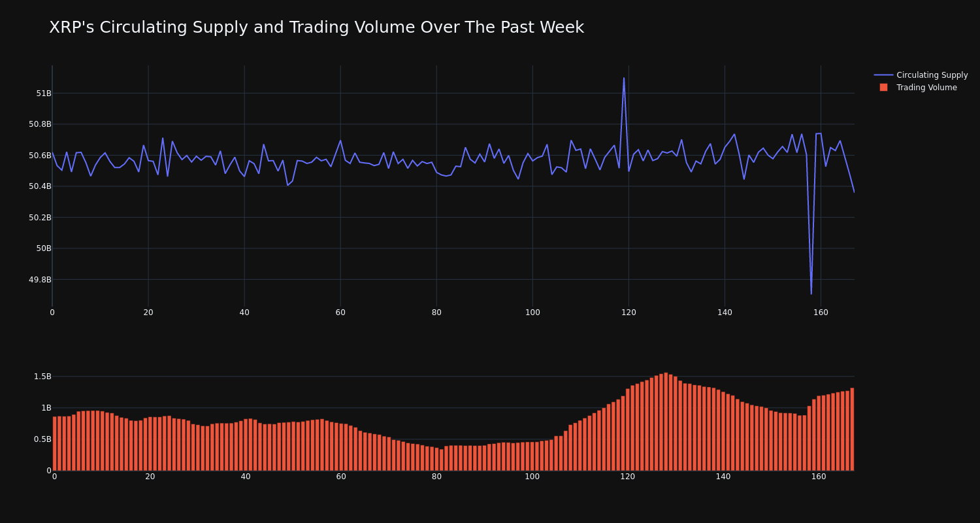980x523 pixels.
Task: Select the chart title text
Action: pyautogui.click(x=316, y=27)
